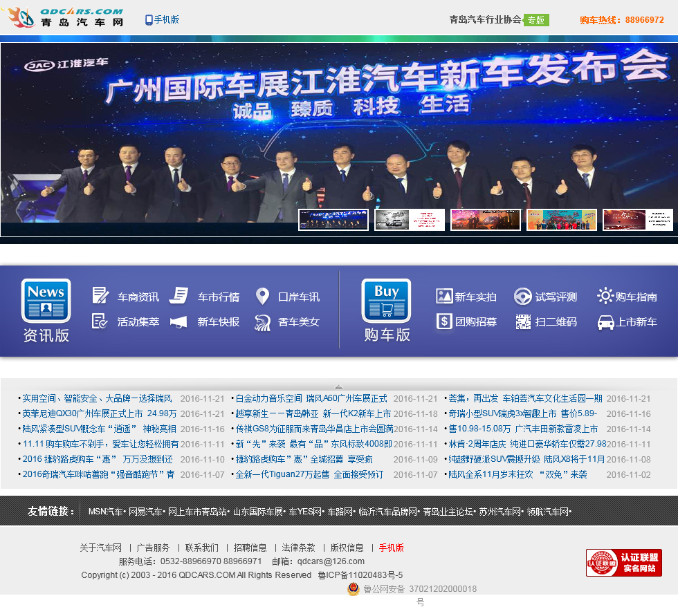Viewport: 678px width, 616px height.
Task: Open the 手机版 phone icon link
Action: pos(162,20)
